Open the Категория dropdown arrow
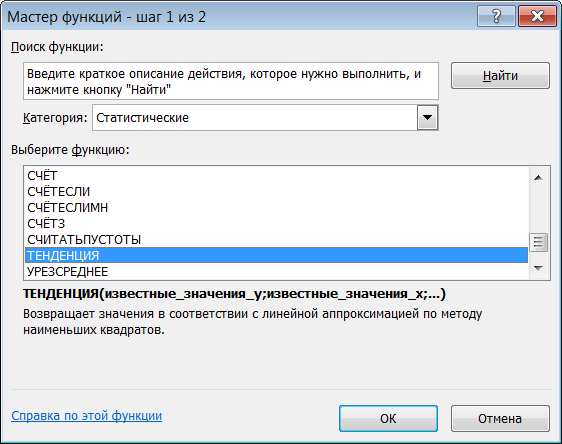The height and width of the screenshot is (444, 562). (427, 118)
